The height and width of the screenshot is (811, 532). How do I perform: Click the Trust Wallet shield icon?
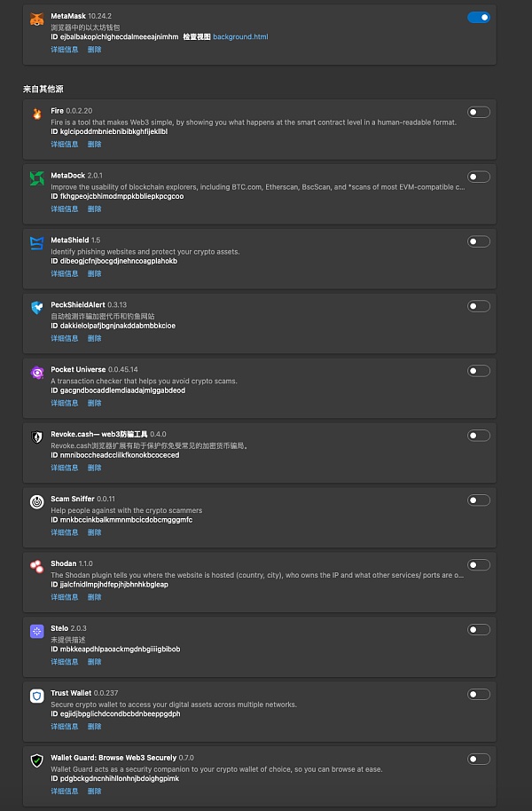coord(36,696)
